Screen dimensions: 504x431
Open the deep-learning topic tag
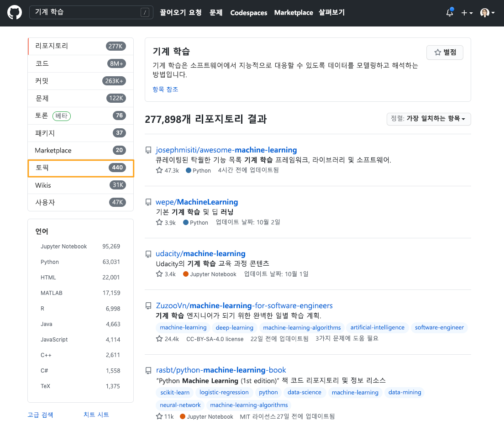[x=234, y=328]
